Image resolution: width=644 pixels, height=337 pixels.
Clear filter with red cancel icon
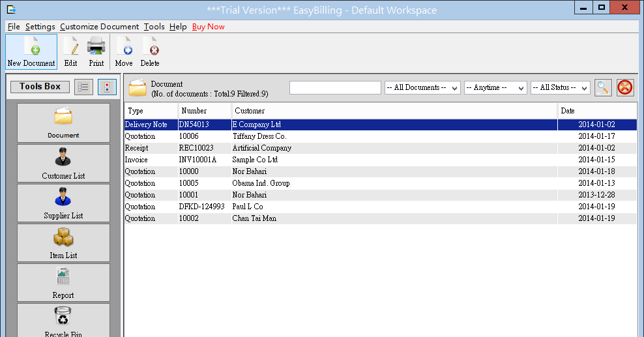tap(625, 87)
